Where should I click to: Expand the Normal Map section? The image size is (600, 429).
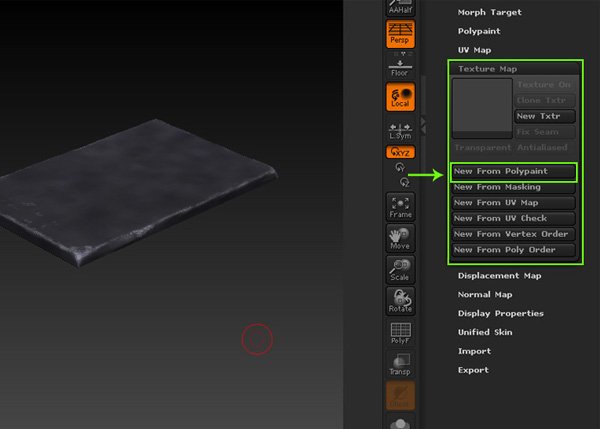pyautogui.click(x=484, y=295)
